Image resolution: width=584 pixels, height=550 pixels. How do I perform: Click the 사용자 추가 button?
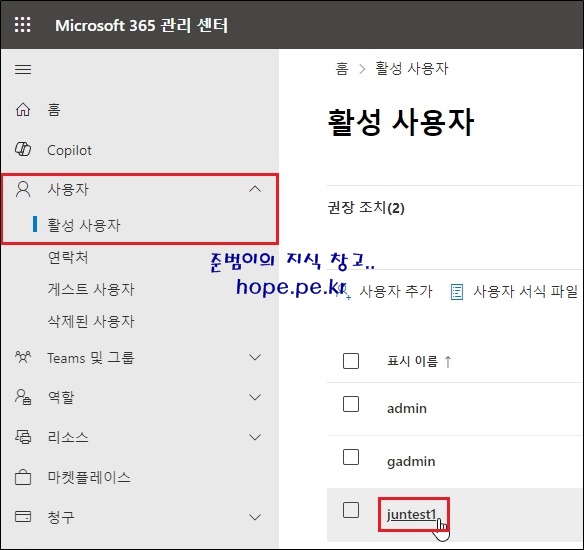coord(384,292)
